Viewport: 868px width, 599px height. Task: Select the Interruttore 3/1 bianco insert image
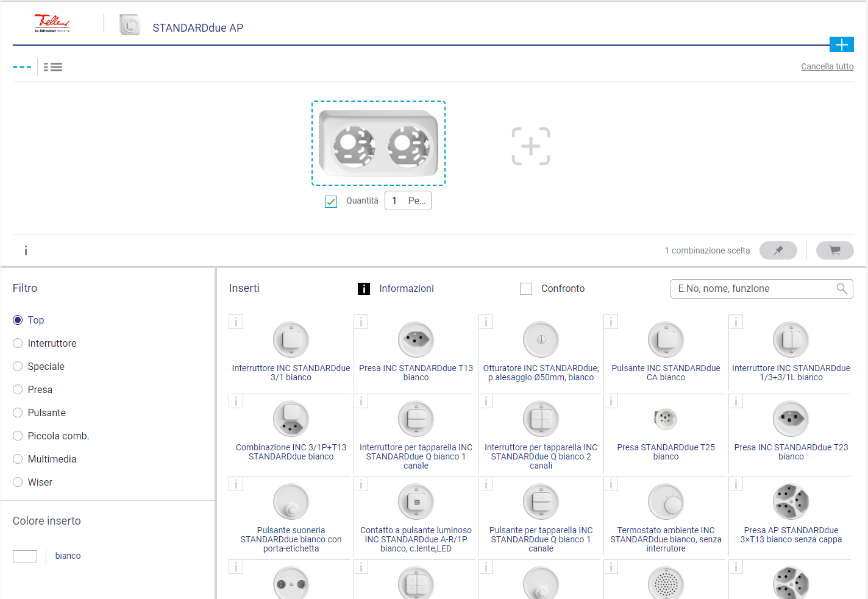tap(291, 339)
